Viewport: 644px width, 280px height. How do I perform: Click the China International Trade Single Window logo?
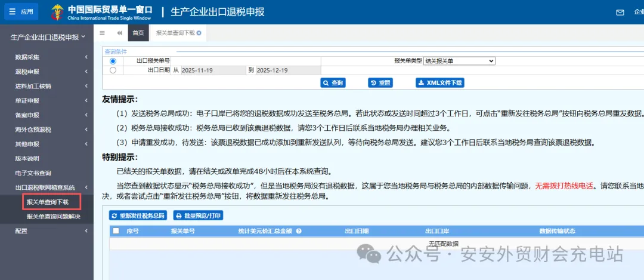click(101, 13)
